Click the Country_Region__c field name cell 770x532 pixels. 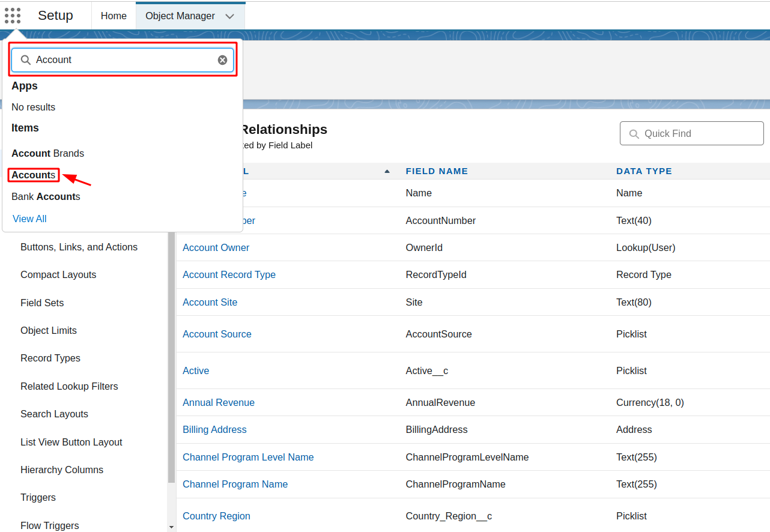(449, 516)
